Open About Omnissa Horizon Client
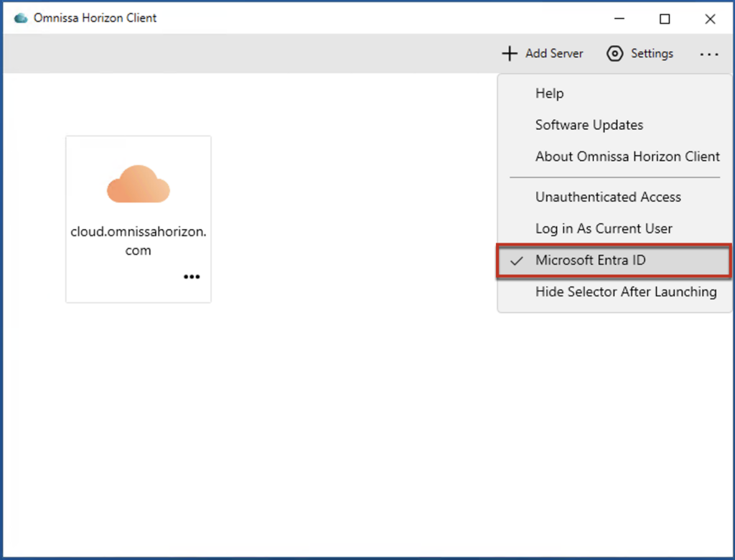735x560 pixels. 627,157
